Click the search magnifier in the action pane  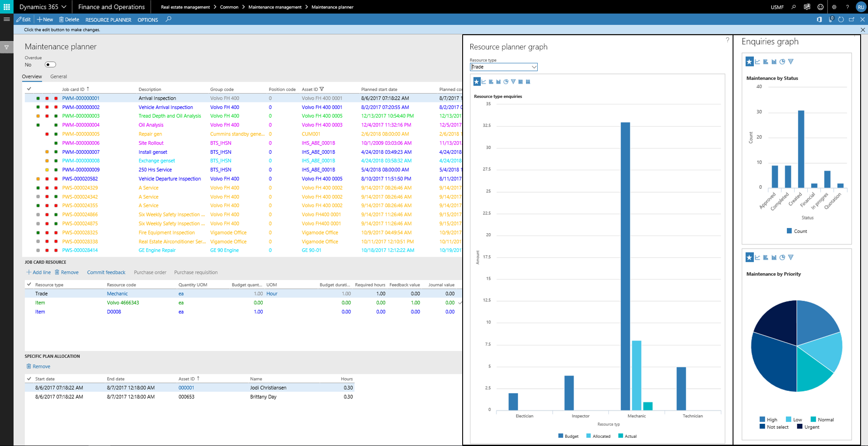168,19
